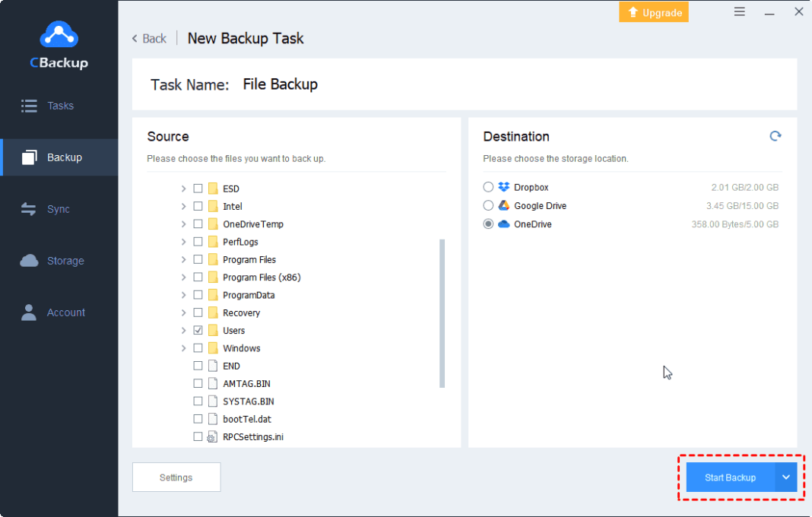Open the Start Backup dropdown arrow
This screenshot has height=517, width=812.
(785, 477)
